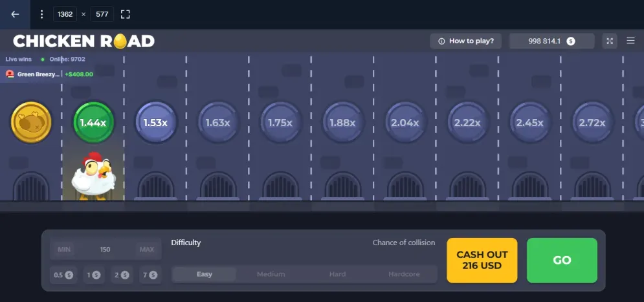Set bet to MAX
644x302 pixels.
pos(147,250)
